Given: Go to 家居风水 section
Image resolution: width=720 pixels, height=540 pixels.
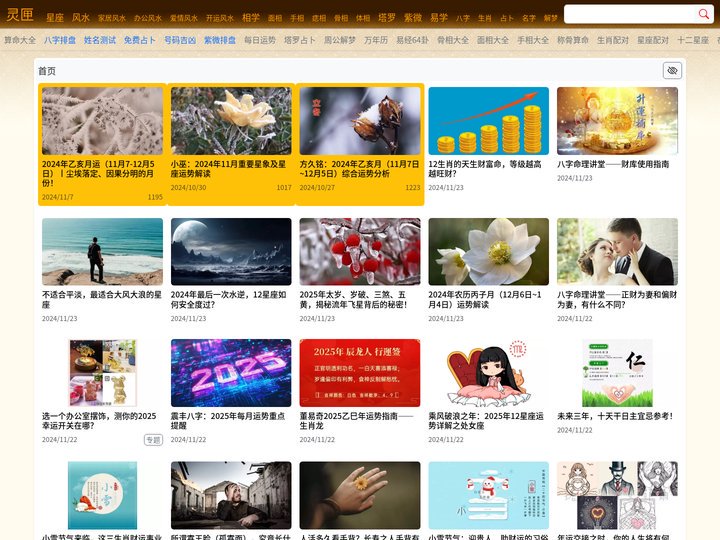Looking at the screenshot, I should pos(112,18).
